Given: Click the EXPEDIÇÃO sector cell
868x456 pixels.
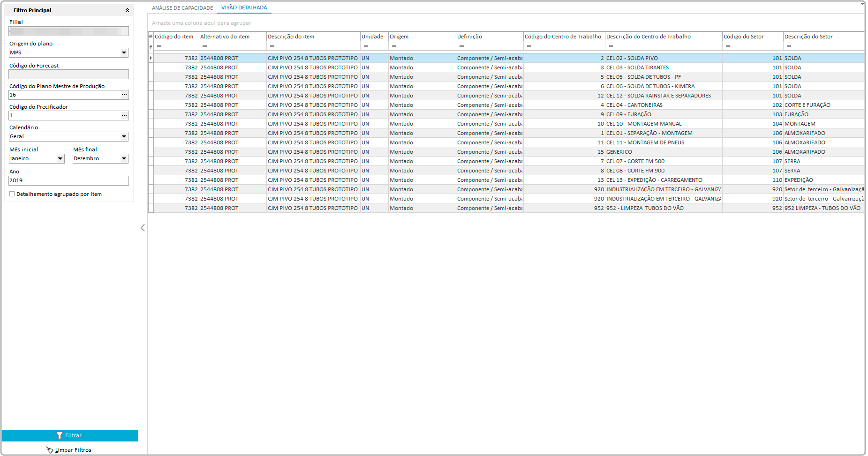Looking at the screenshot, I should point(824,180).
